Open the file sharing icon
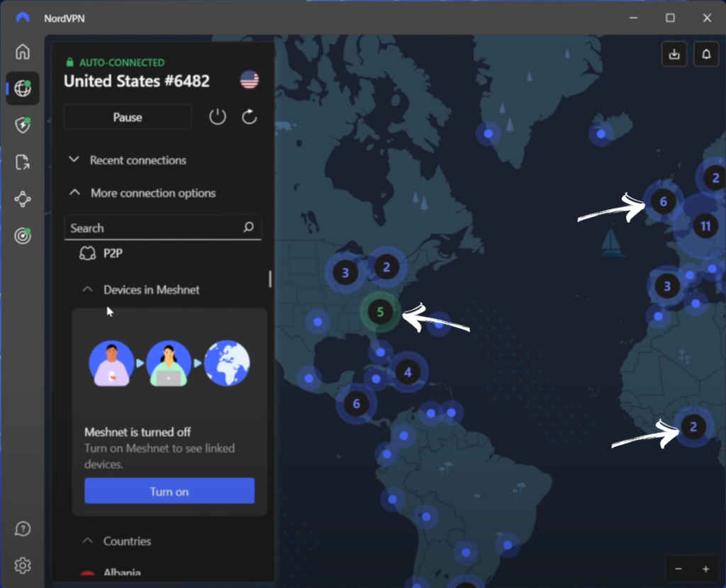 click(x=23, y=162)
